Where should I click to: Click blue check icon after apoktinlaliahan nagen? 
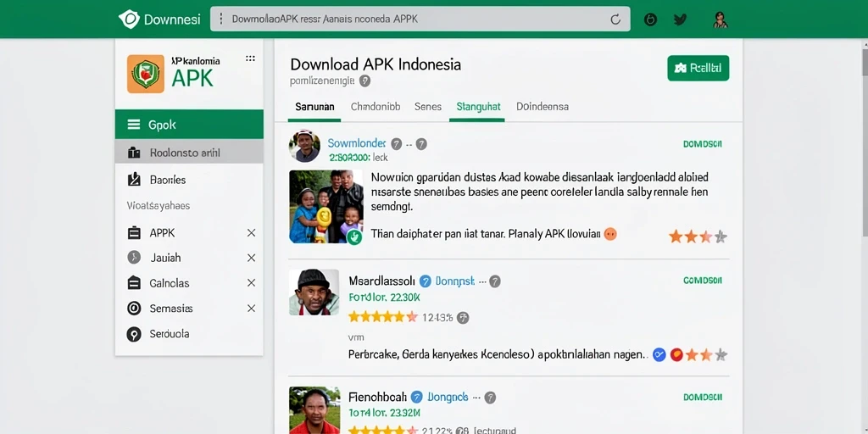[659, 355]
